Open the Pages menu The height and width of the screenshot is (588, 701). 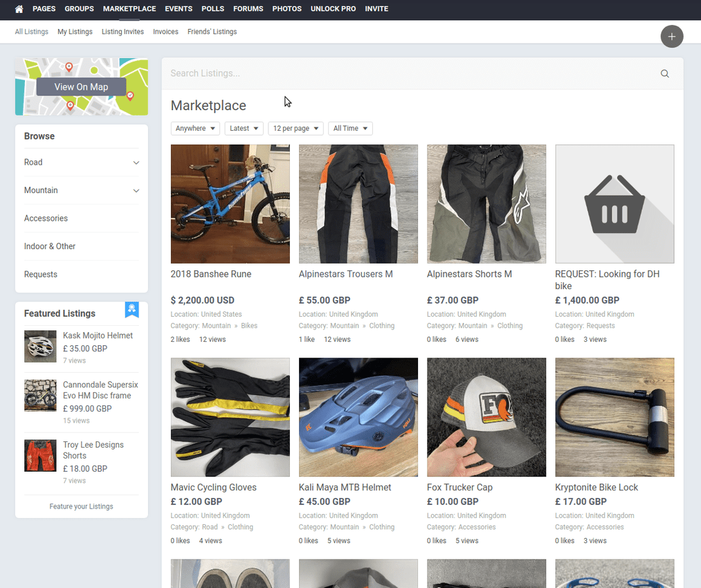pyautogui.click(x=44, y=9)
